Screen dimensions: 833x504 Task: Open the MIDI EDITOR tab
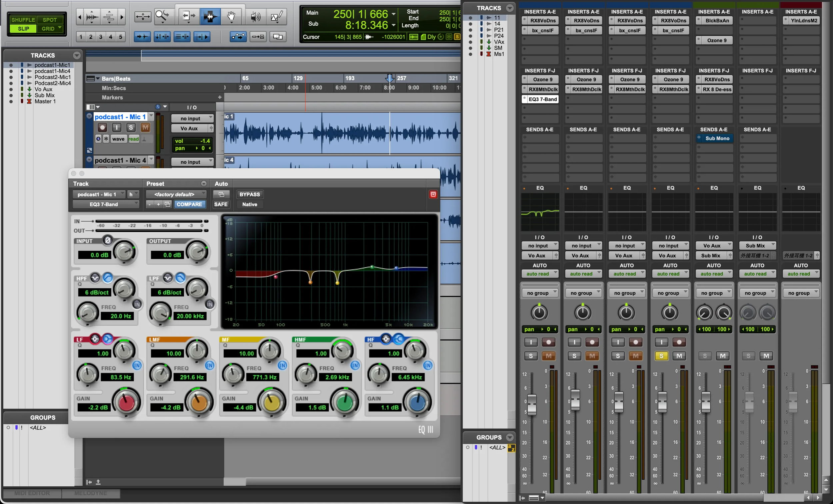32,493
